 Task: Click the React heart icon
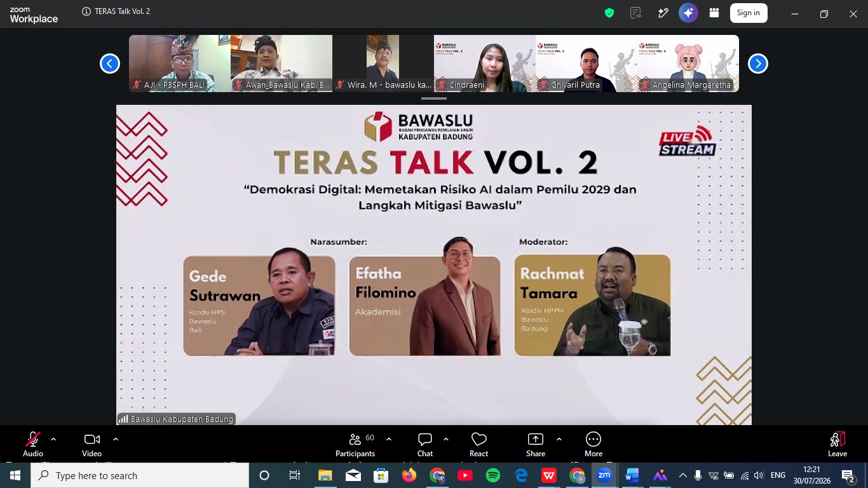tap(478, 439)
